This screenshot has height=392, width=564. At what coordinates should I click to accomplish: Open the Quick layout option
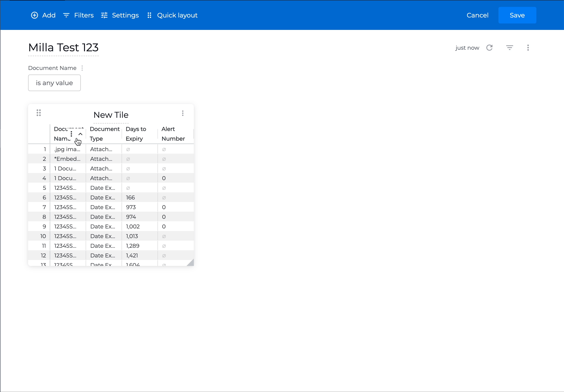172,15
